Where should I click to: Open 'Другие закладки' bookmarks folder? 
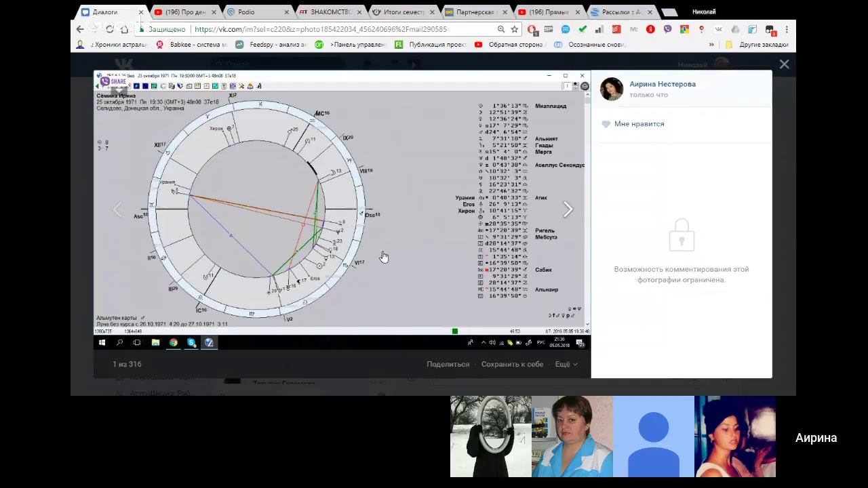[757, 45]
